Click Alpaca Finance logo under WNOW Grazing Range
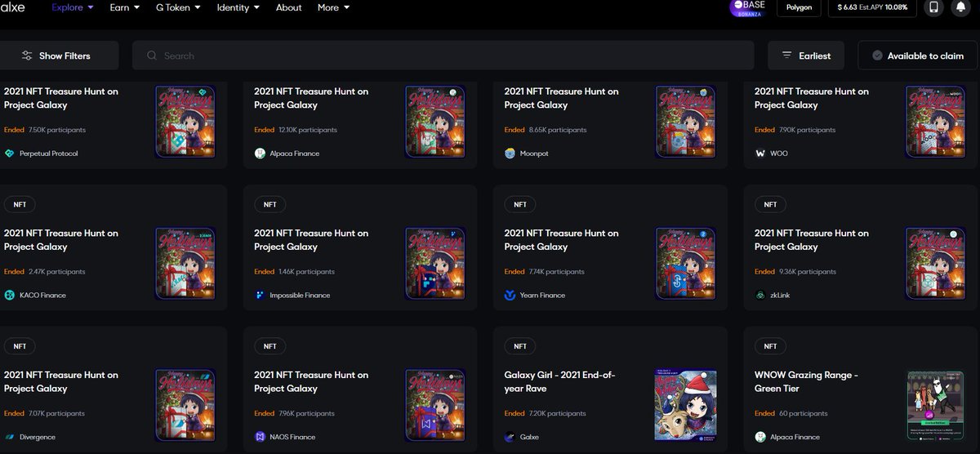The height and width of the screenshot is (454, 980). [760, 437]
